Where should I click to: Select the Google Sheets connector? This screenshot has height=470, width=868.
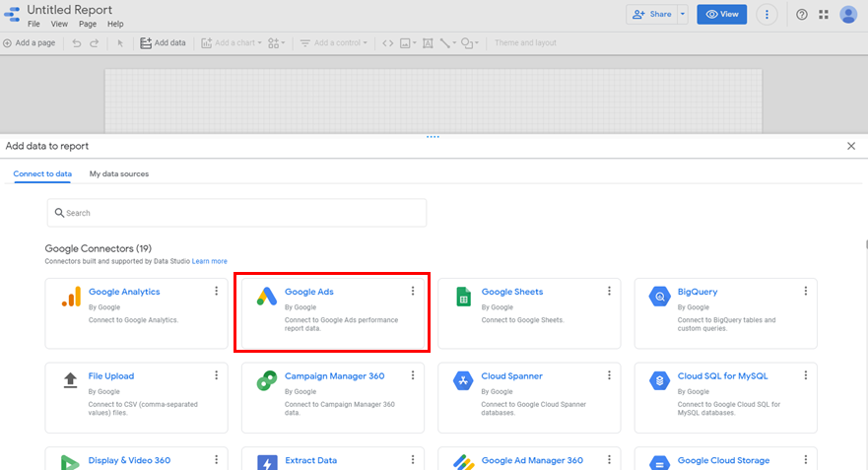(529, 313)
